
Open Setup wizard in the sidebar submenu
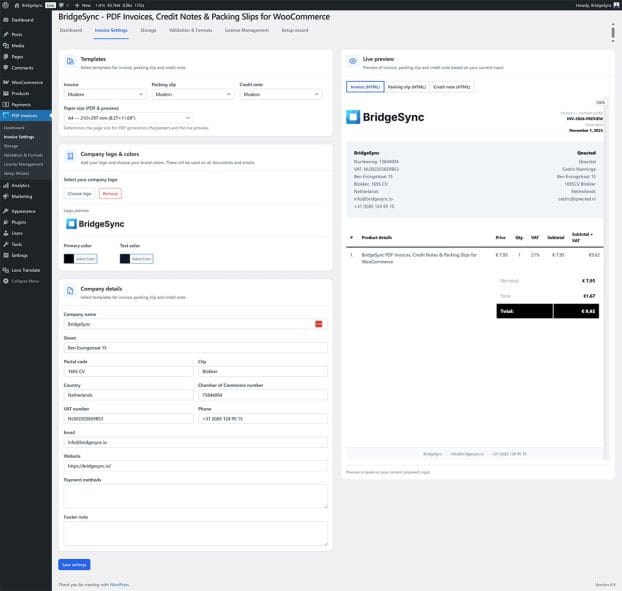pyautogui.click(x=16, y=173)
